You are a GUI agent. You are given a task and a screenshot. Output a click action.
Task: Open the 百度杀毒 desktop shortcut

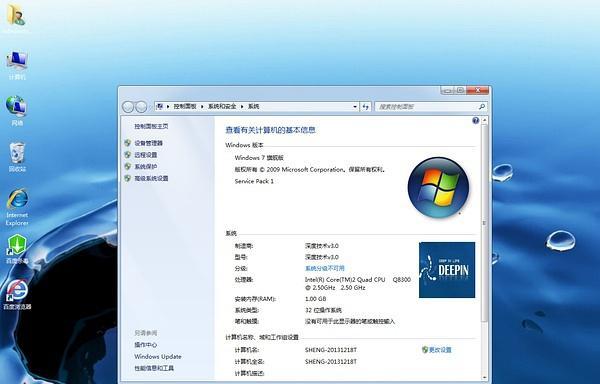pyautogui.click(x=17, y=249)
